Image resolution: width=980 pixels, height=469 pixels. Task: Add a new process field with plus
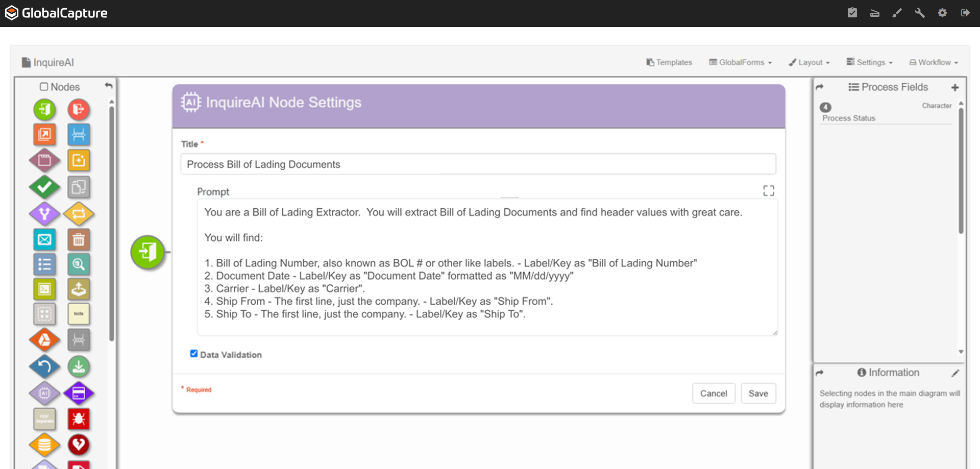955,87
